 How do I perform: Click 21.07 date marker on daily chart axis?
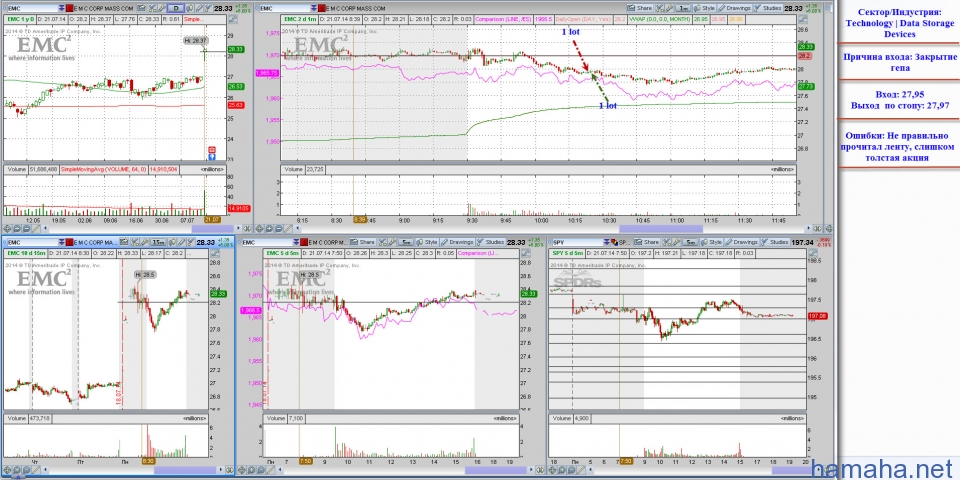[x=212, y=220]
